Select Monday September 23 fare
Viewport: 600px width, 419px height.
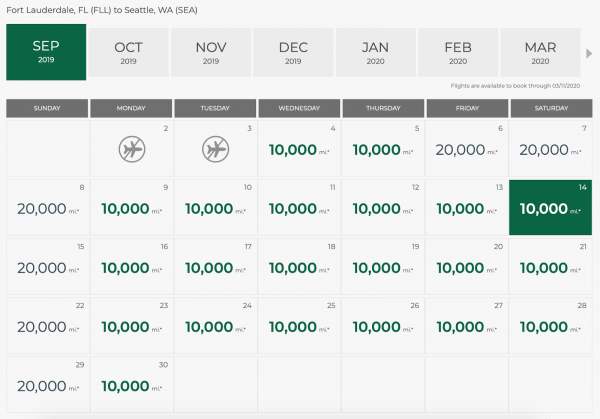[131, 327]
